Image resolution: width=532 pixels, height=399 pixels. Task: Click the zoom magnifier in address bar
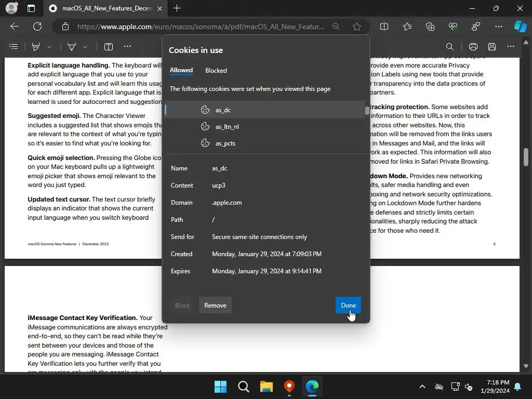click(x=336, y=26)
